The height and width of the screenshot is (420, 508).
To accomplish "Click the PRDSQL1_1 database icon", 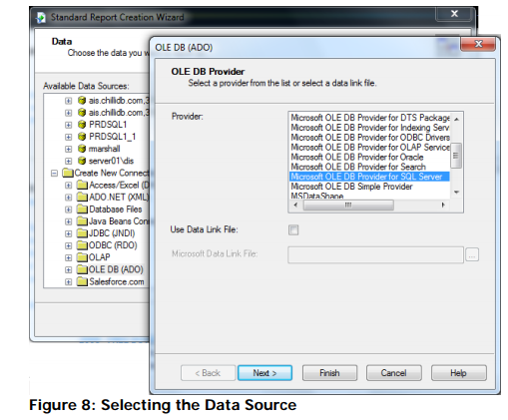I will click(x=82, y=137).
